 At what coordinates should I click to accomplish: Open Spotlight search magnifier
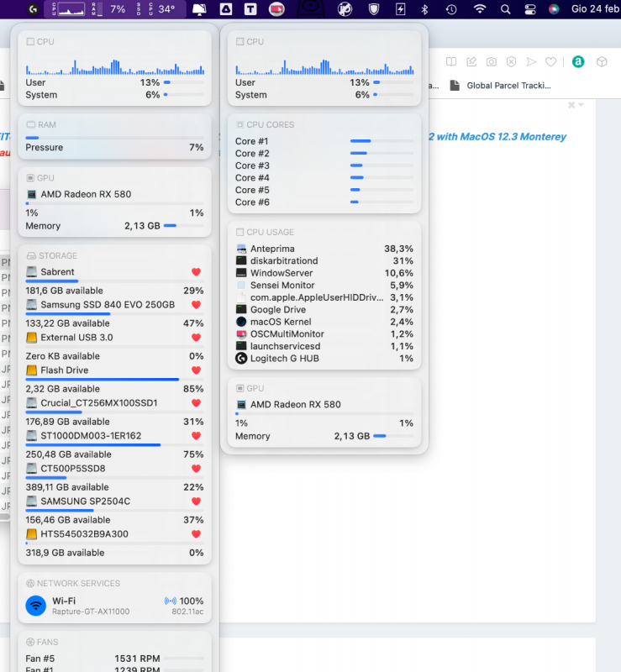coord(506,9)
